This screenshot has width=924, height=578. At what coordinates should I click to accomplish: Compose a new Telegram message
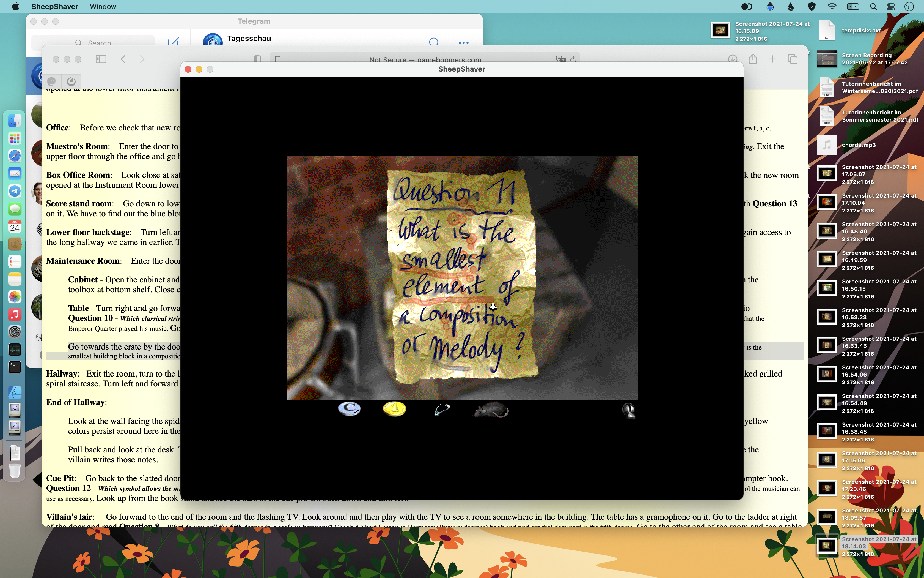pos(173,42)
